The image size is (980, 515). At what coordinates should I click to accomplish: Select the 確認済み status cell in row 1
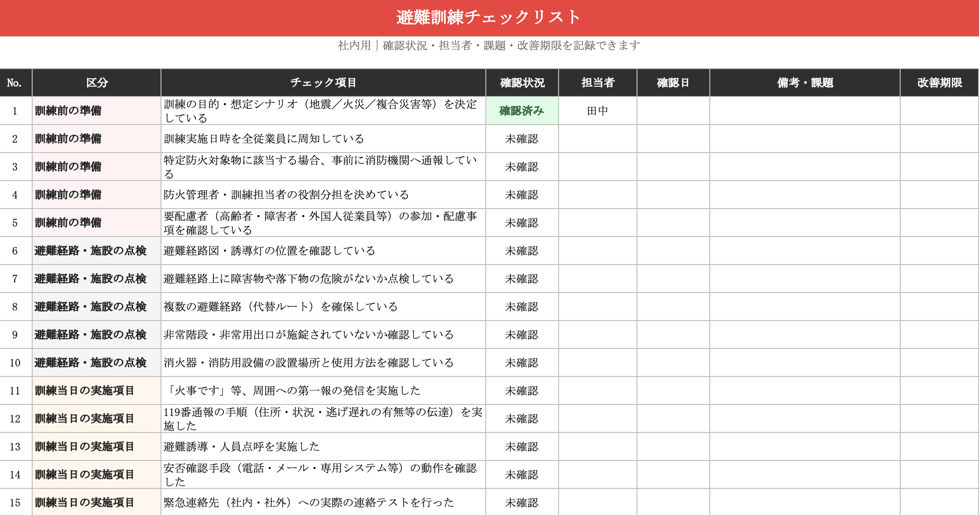point(522,111)
